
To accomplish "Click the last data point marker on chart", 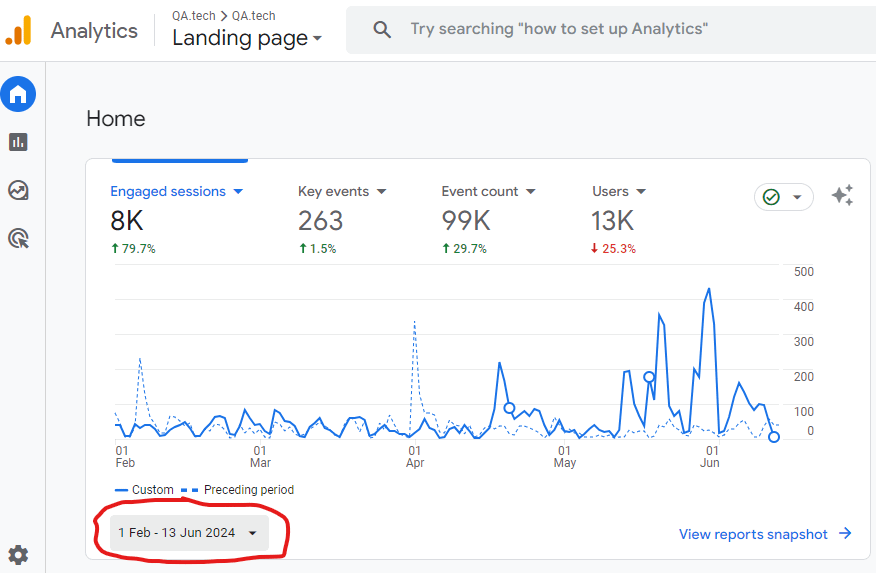I will click(x=773, y=436).
